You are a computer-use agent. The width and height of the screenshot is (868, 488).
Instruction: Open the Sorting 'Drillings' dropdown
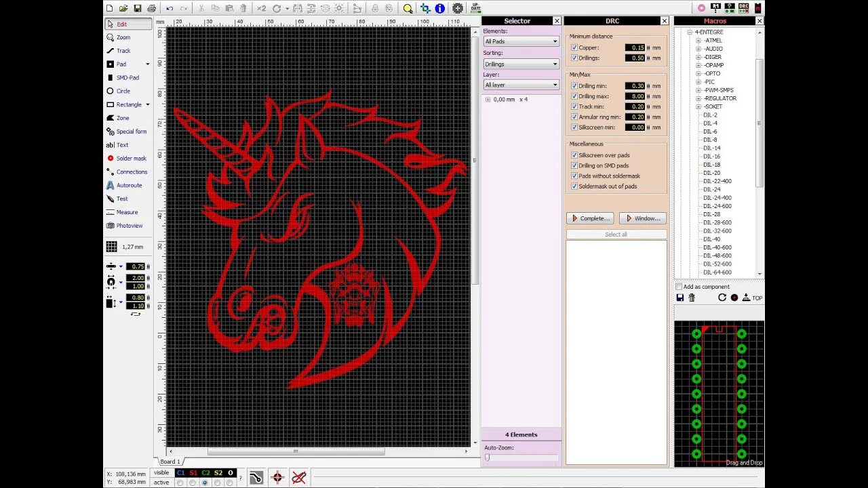(521, 64)
